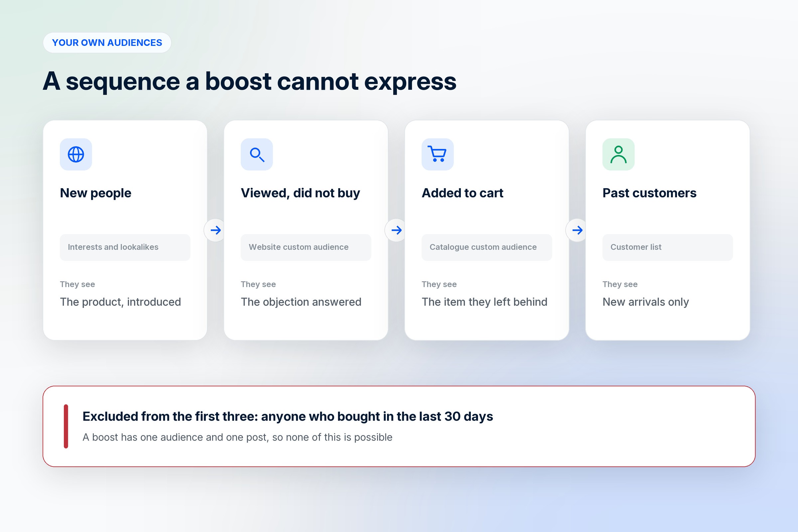This screenshot has width=798, height=532.
Task: Click 'They see' label in Viewed, did not buy card
Action: (258, 284)
